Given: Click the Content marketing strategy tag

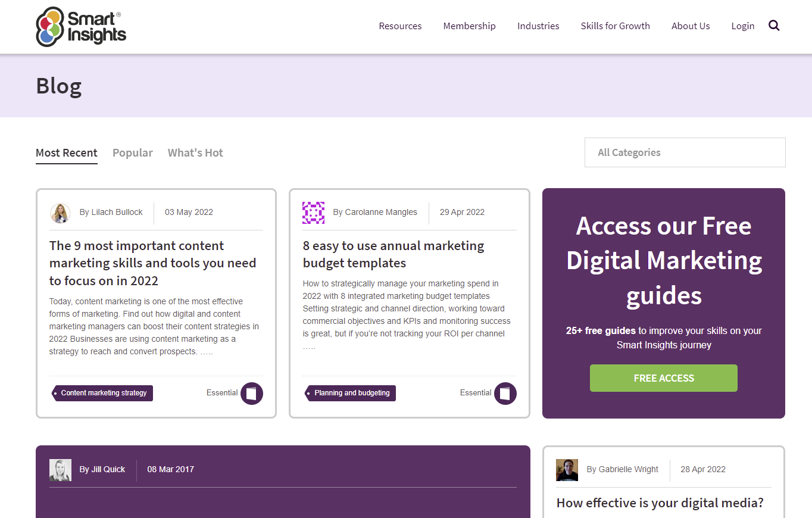Looking at the screenshot, I should [102, 393].
